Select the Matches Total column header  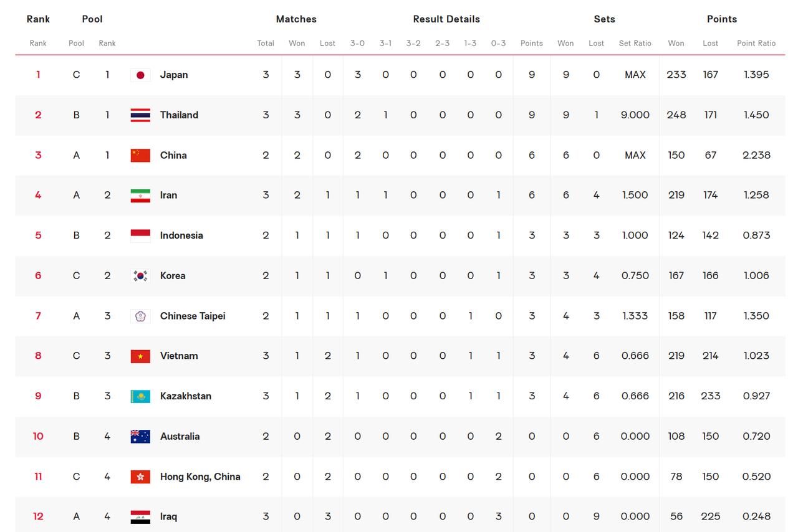coord(266,44)
